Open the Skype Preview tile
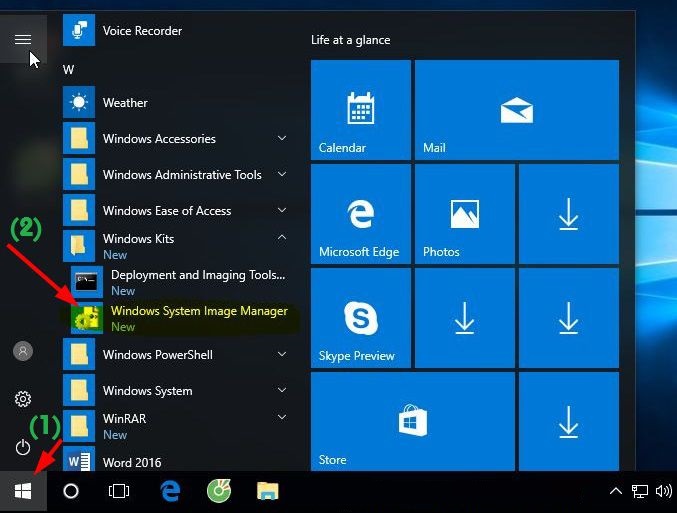Screen dimensions: 677x513 (x=361, y=318)
